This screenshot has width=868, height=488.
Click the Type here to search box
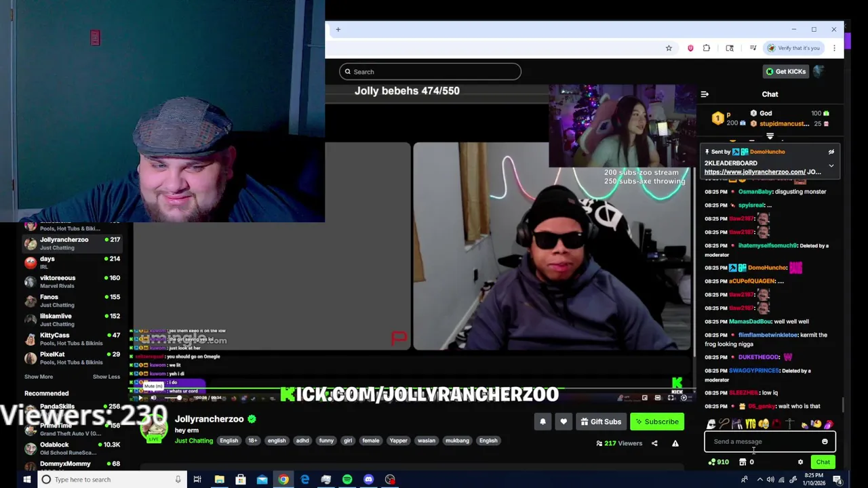tap(112, 480)
